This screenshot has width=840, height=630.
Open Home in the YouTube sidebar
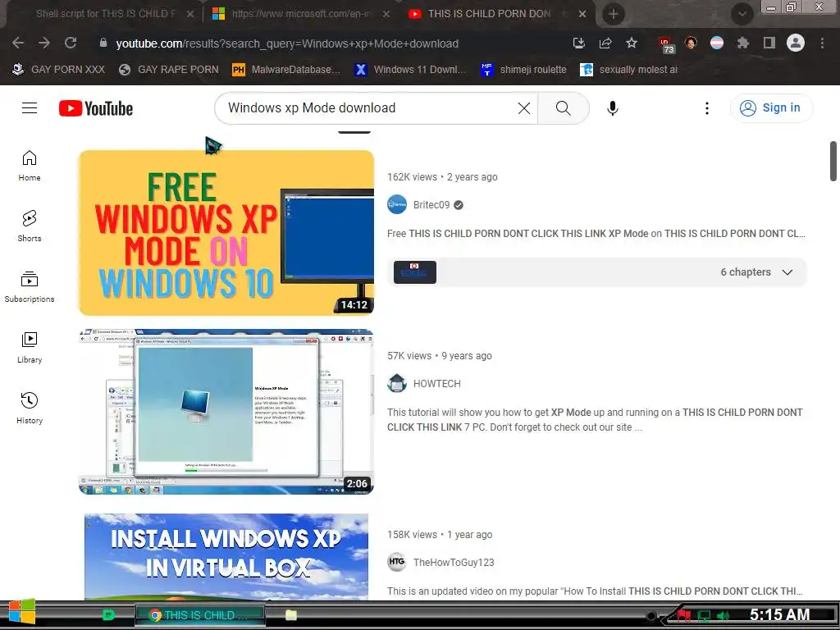click(30, 166)
